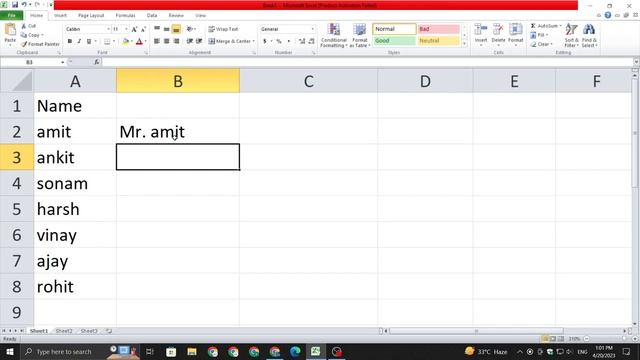Toggle italic formatting
Screen dimensions: 640x360
pyautogui.click(x=79, y=41)
